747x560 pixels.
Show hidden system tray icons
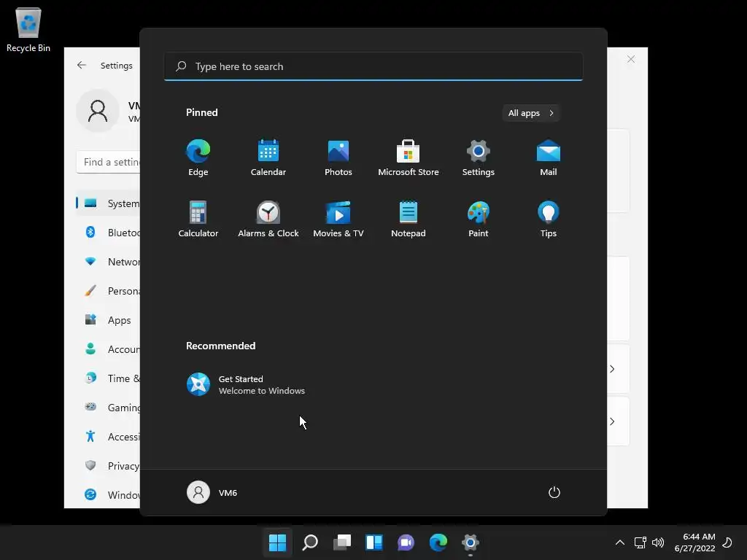620,542
